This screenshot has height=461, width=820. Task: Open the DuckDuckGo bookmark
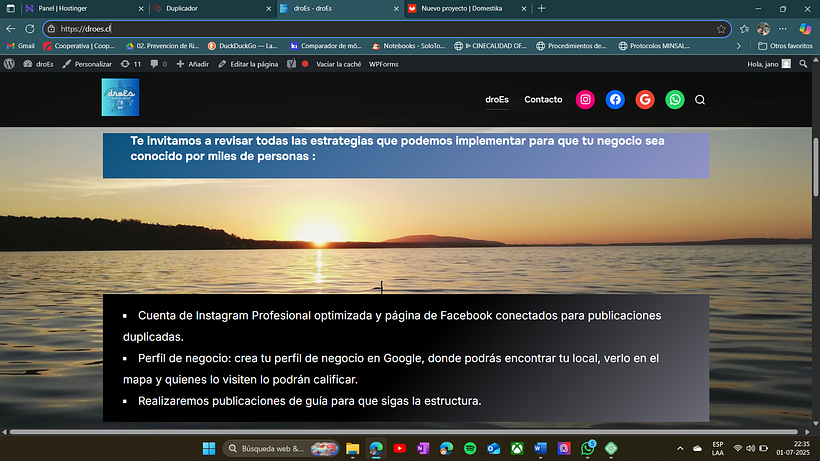243,46
